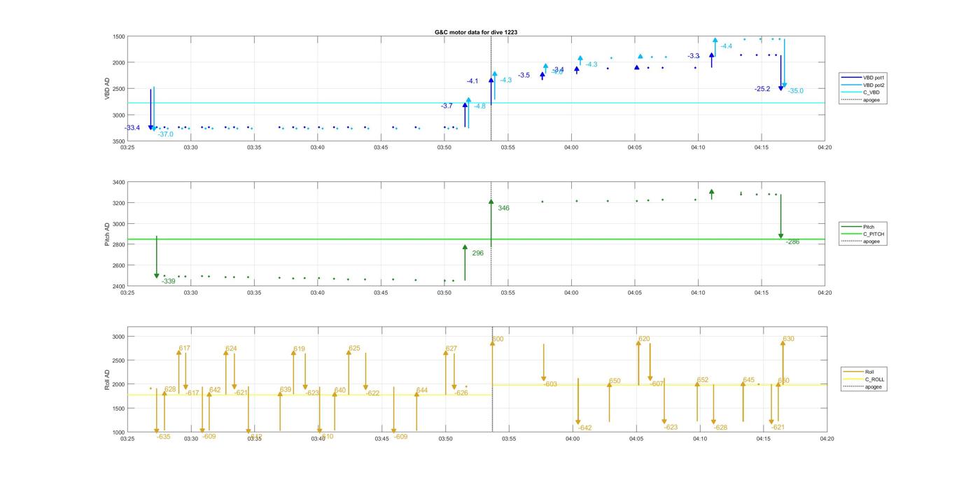Click the apogee dashed line in VBD plot

(491, 87)
